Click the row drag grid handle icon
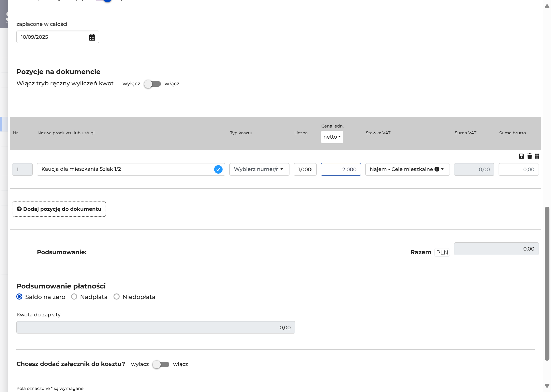This screenshot has width=551, height=392. click(537, 156)
